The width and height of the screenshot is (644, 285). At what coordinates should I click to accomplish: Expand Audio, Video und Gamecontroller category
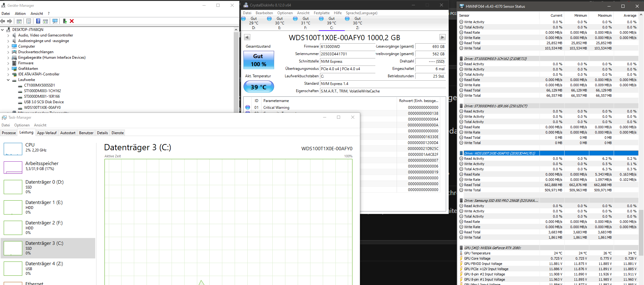point(8,35)
